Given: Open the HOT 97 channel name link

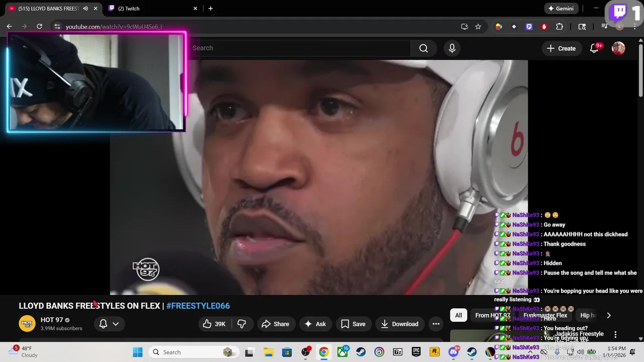Looking at the screenshot, I should [x=52, y=320].
